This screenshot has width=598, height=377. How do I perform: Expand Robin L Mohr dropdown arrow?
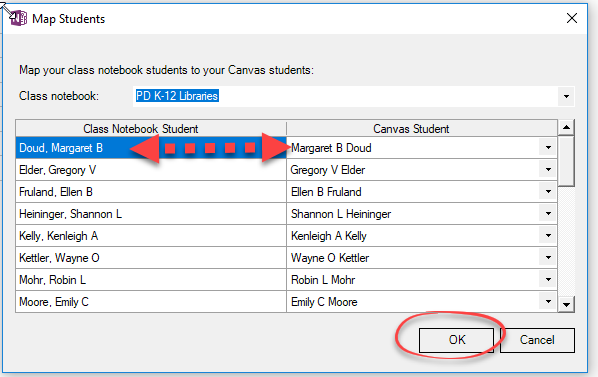click(548, 280)
